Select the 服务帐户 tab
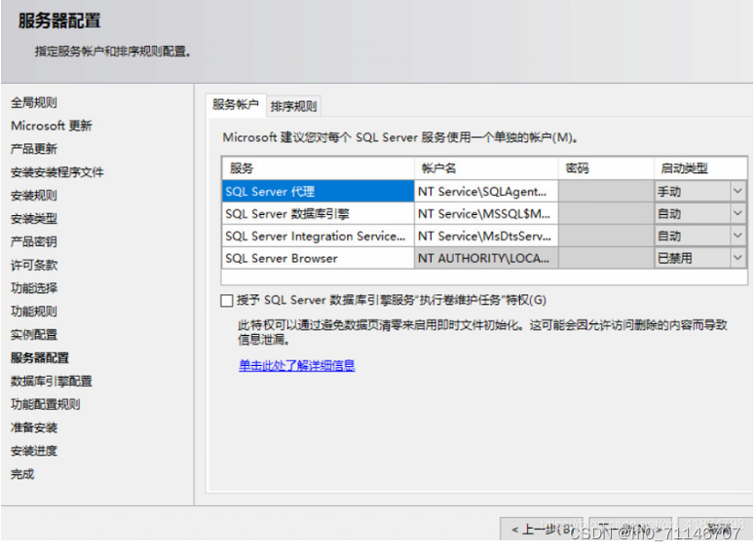 [236, 105]
